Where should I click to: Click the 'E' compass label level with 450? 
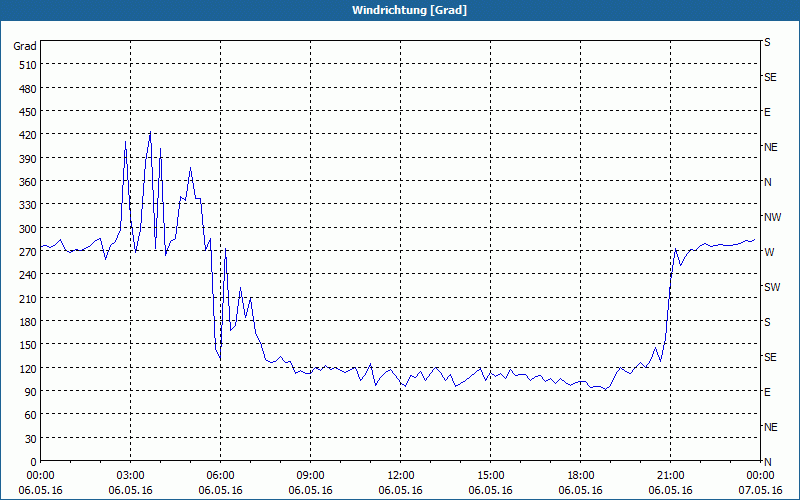tap(767, 112)
